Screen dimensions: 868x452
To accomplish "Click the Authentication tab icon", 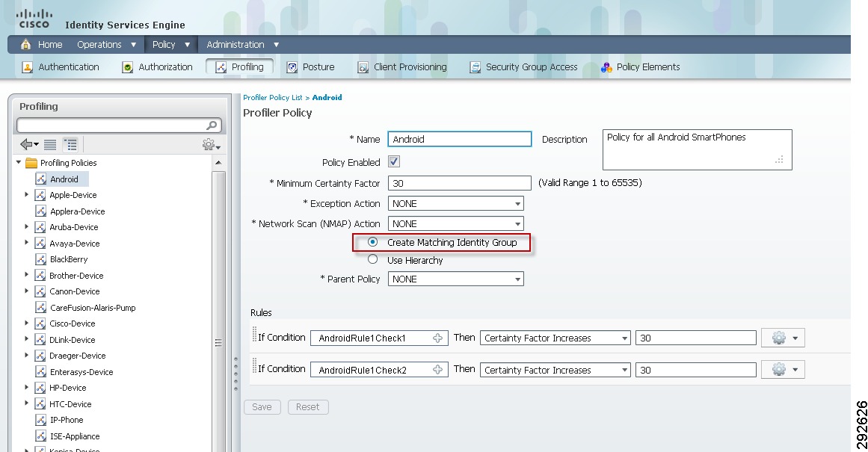I will tap(27, 67).
